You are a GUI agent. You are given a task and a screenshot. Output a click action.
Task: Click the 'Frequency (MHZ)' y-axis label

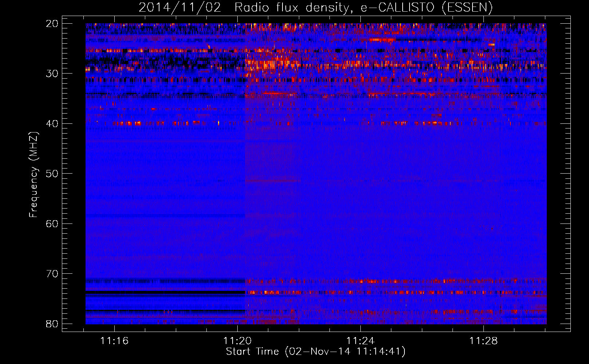[x=33, y=175]
